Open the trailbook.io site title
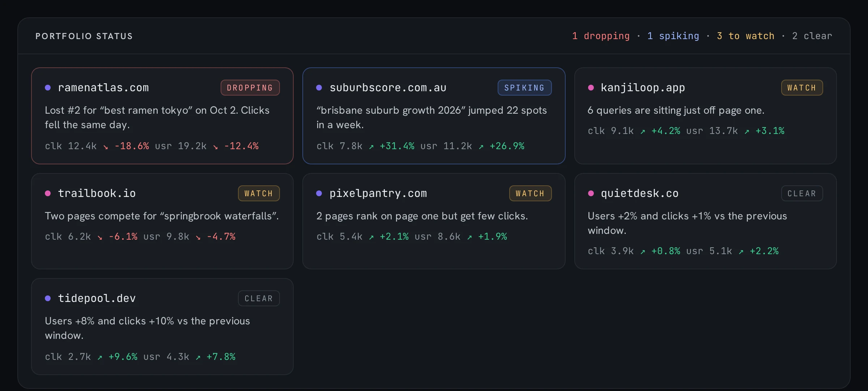The height and width of the screenshot is (391, 868). (97, 193)
